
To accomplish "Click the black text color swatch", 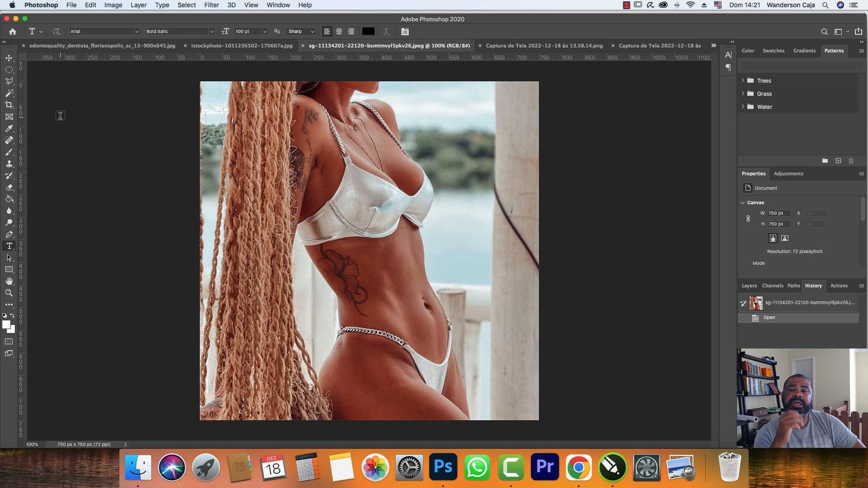I will pyautogui.click(x=368, y=31).
